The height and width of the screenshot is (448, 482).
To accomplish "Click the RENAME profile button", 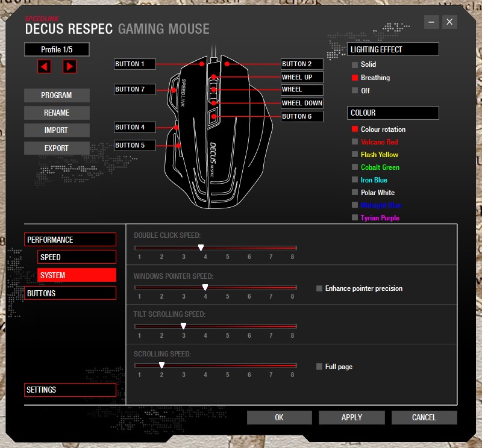I will pyautogui.click(x=57, y=113).
